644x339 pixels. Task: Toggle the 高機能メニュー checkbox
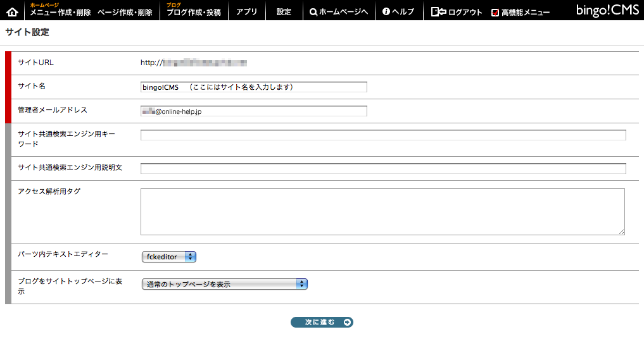(x=495, y=13)
